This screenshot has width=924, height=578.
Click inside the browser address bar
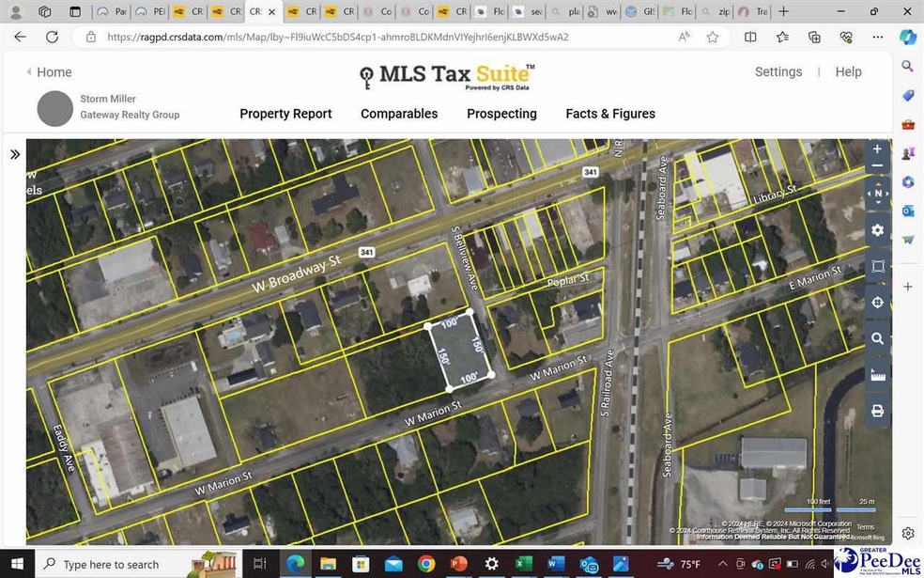click(x=376, y=37)
